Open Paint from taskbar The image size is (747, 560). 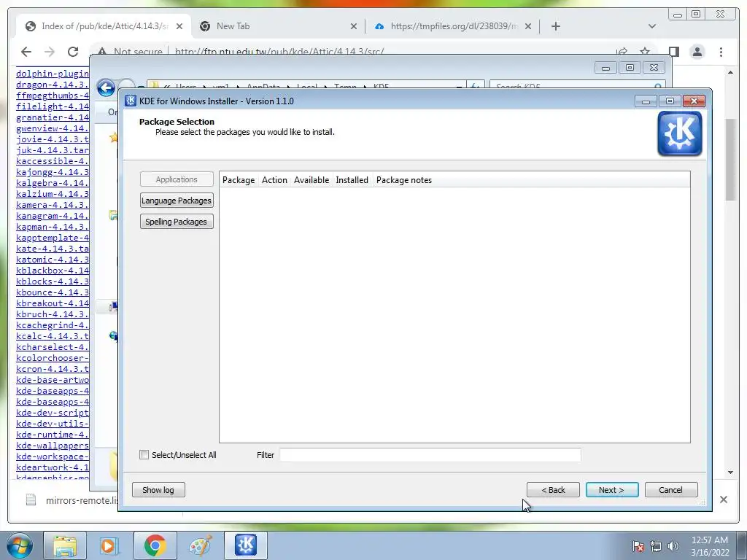(200, 545)
